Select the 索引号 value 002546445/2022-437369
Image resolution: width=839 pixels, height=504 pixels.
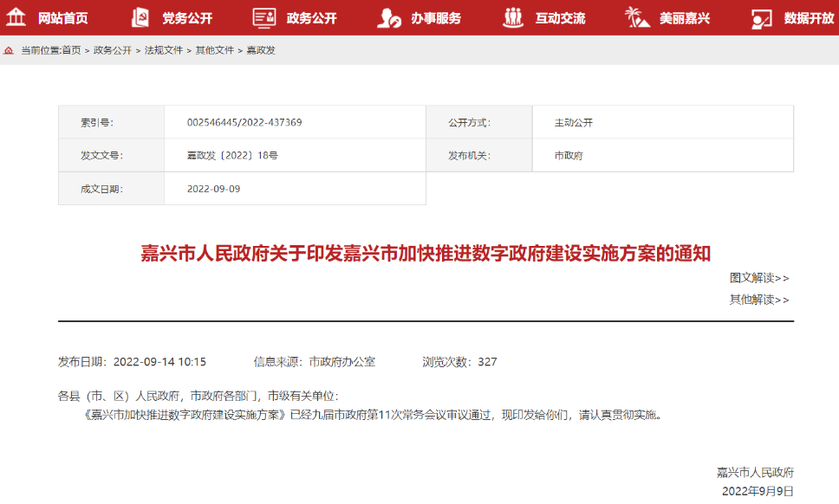click(245, 121)
